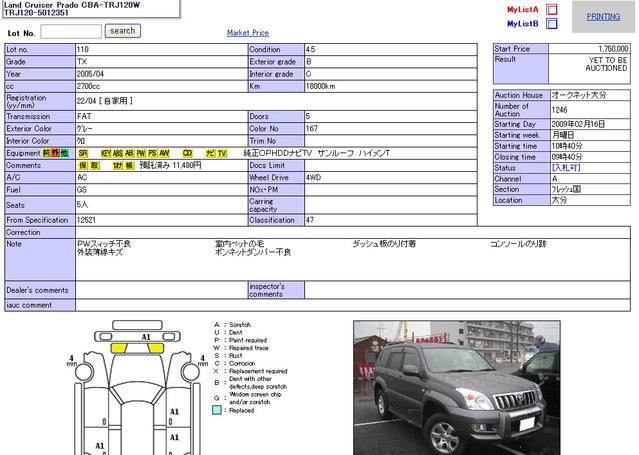Click the orange 外 badge beside Equipment
The image size is (639, 455).
pyautogui.click(x=55, y=153)
